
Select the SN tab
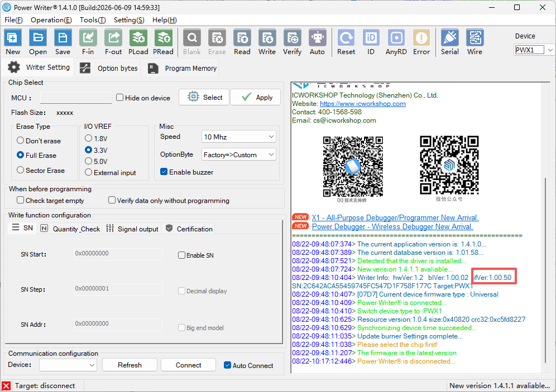(22, 228)
